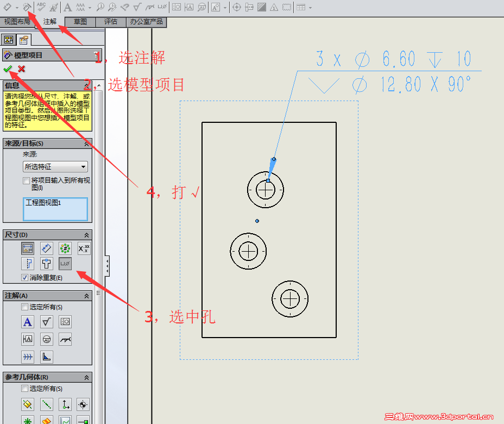Select the Revision Cloud toolbar icon
The image size is (504, 424).
point(287,7)
